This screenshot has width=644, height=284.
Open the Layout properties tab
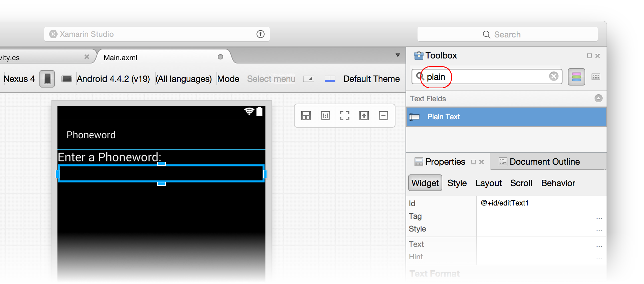tap(488, 183)
